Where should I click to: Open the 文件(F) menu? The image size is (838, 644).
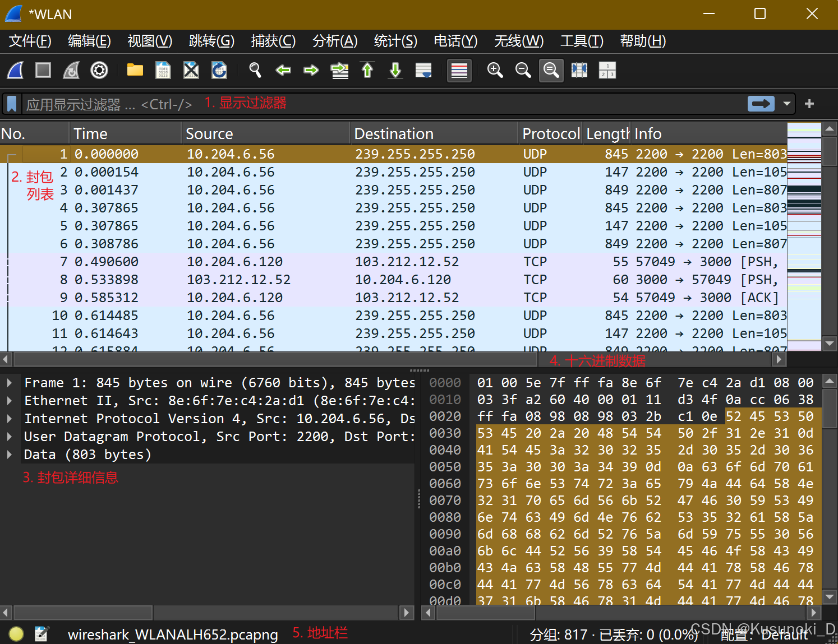(30, 41)
